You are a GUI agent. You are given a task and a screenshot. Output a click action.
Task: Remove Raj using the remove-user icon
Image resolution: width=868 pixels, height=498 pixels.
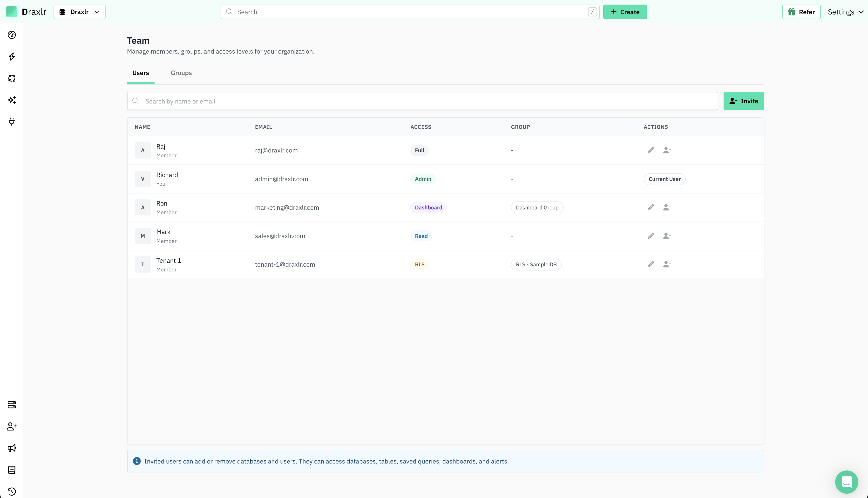pyautogui.click(x=667, y=150)
